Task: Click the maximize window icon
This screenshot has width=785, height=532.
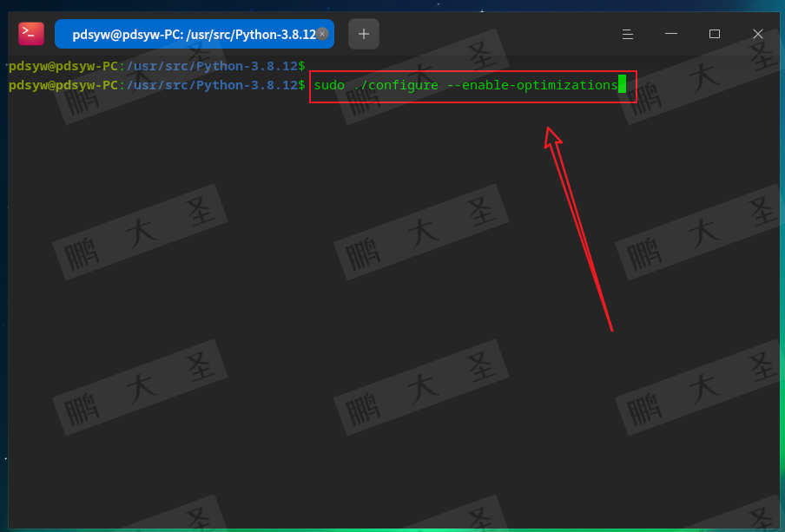Action: (714, 33)
